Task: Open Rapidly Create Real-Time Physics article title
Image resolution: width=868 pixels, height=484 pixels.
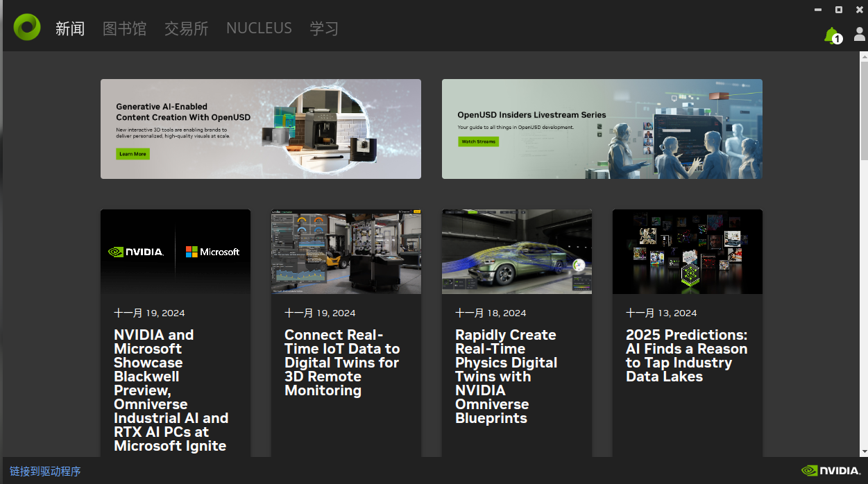Action: click(x=507, y=377)
